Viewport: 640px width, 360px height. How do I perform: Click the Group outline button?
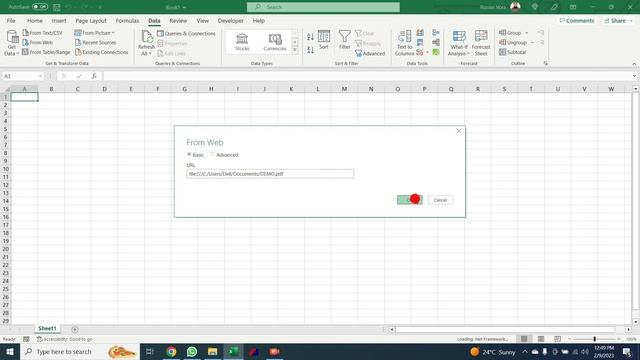coord(513,33)
